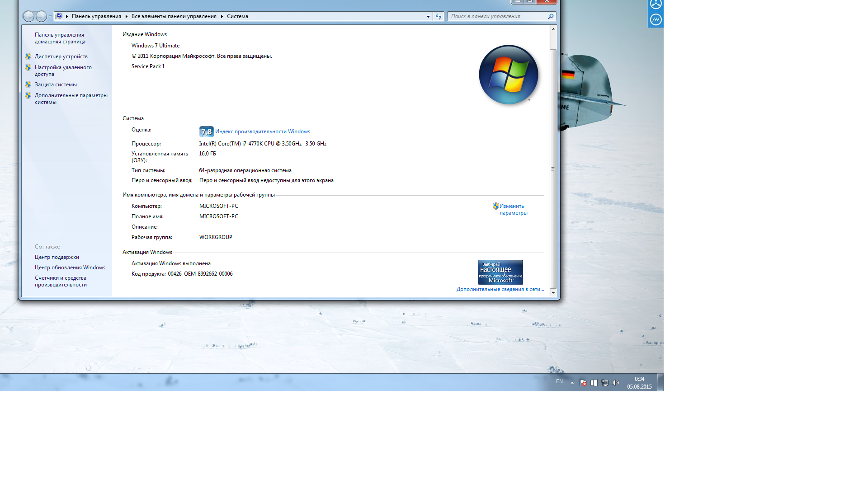Open Счетчики и средства производительности link
Viewport: 868px width, 488px height.
click(61, 281)
